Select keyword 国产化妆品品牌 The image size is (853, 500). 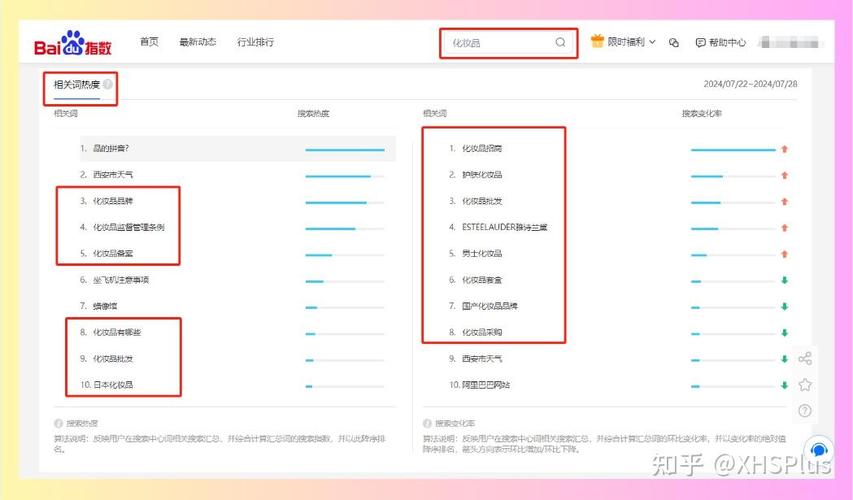point(490,306)
